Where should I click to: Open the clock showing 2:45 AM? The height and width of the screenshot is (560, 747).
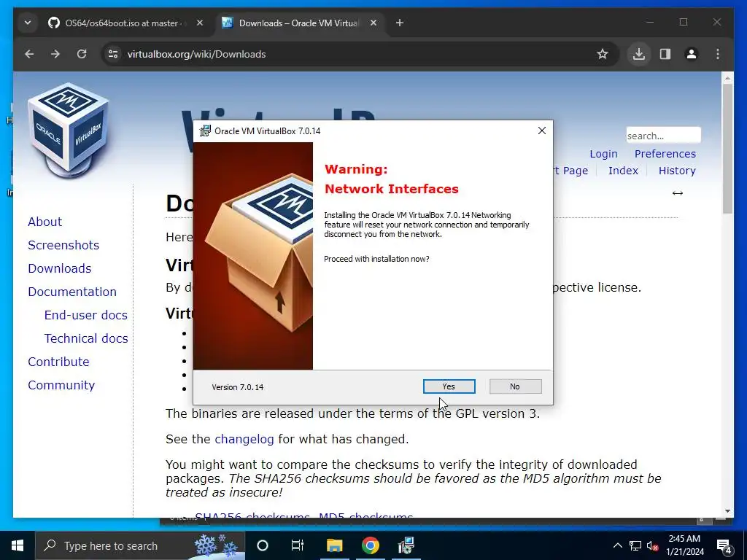(x=684, y=545)
